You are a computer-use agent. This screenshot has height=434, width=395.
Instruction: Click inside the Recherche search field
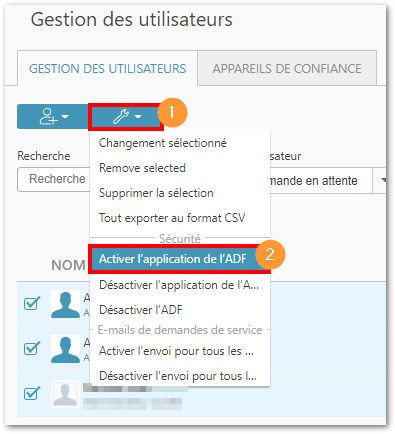click(x=54, y=179)
